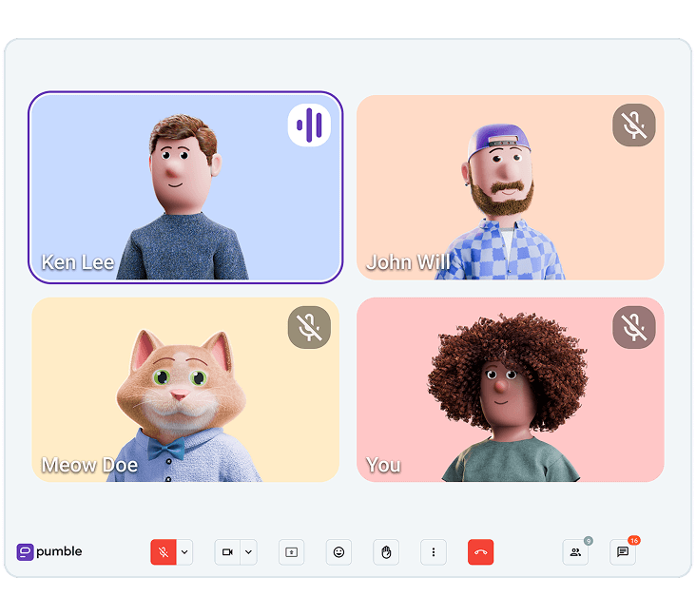The width and height of the screenshot is (696, 616).
Task: Show the participants list
Action: click(x=575, y=552)
